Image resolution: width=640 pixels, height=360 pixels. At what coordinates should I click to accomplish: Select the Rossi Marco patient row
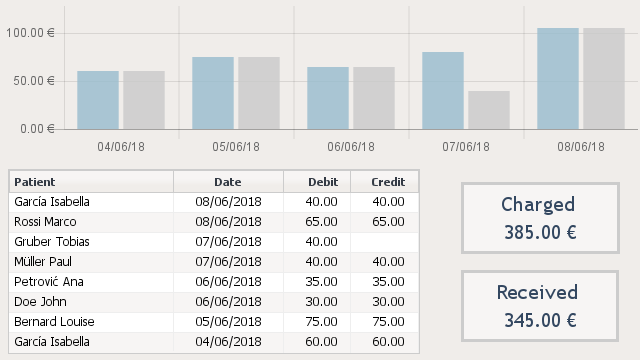pos(214,222)
